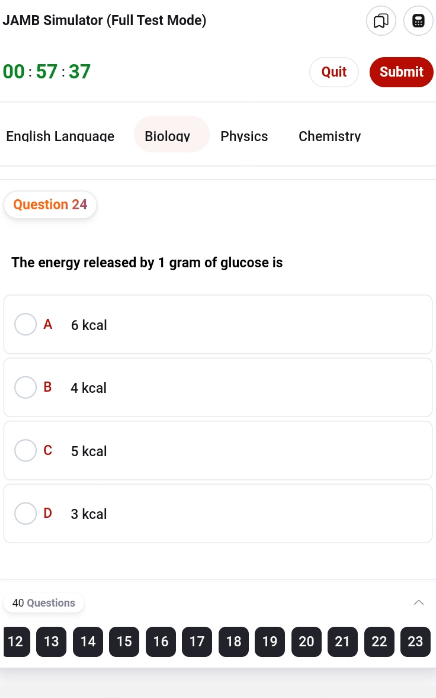The height and width of the screenshot is (698, 436).
Task: Mark radio option D 3 kcal
Action: pos(25,514)
